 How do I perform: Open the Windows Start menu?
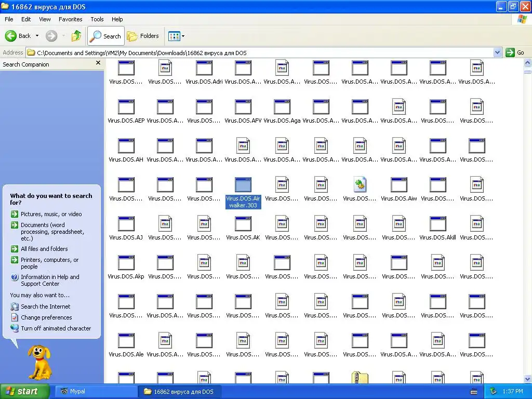25,391
